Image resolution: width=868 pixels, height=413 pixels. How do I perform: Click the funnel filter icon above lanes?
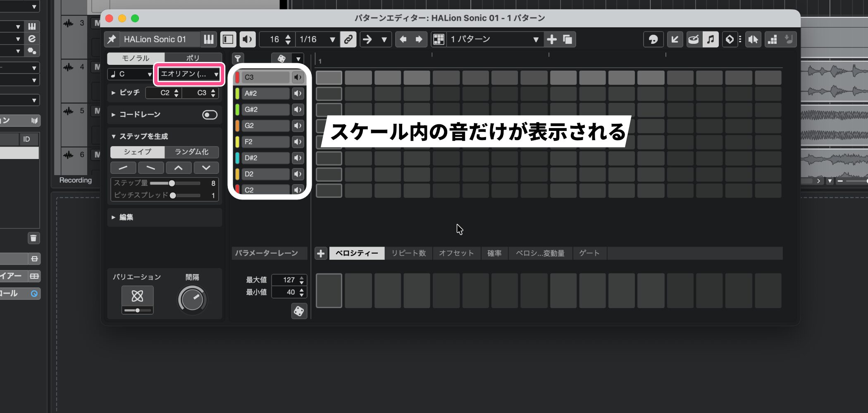[238, 59]
